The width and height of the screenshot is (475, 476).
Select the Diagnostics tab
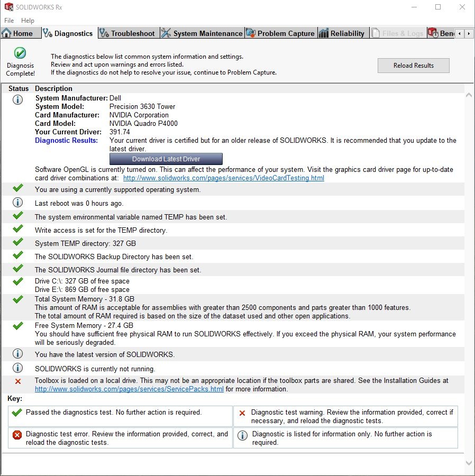coord(69,33)
